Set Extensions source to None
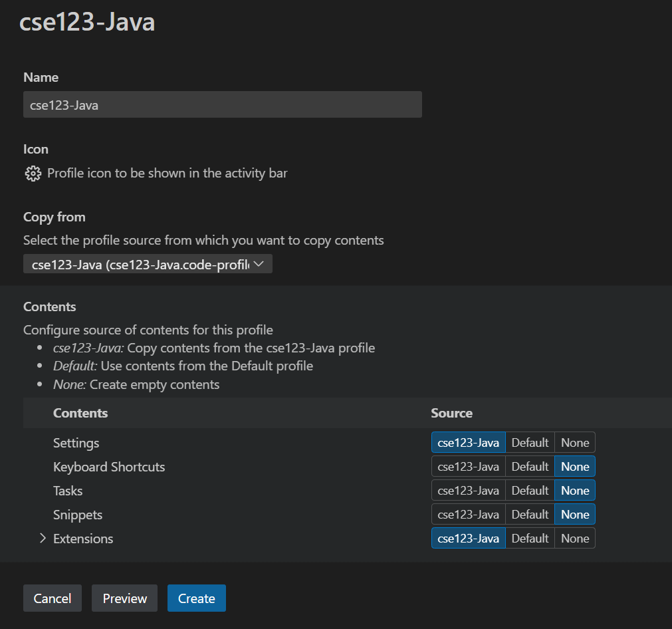The image size is (672, 629). click(574, 538)
